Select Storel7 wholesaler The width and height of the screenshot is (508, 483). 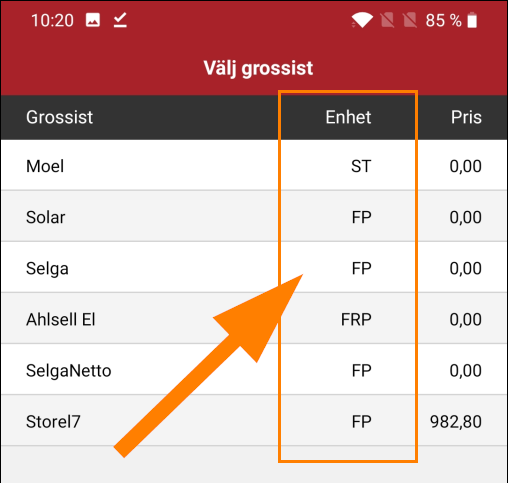click(x=254, y=420)
